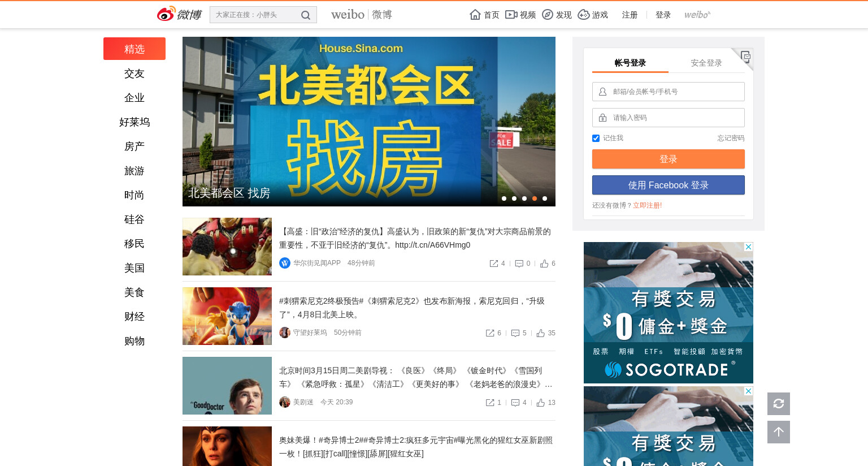The image size is (868, 466).
Task: Click the 邮箱/会员帐号/手机号 input field
Action: (x=669, y=92)
